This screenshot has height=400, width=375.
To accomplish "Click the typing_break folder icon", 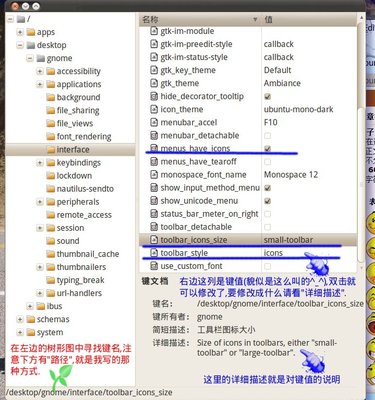I will 51,280.
